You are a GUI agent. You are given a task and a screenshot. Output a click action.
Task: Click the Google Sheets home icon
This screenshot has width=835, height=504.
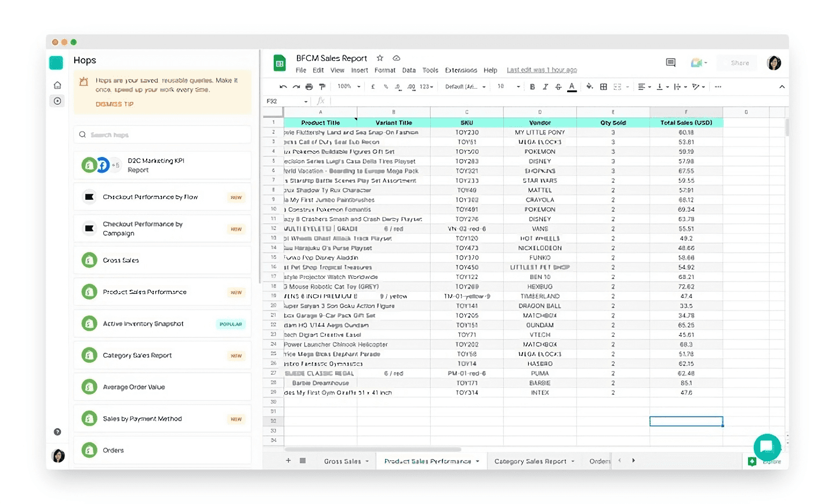coord(279,63)
